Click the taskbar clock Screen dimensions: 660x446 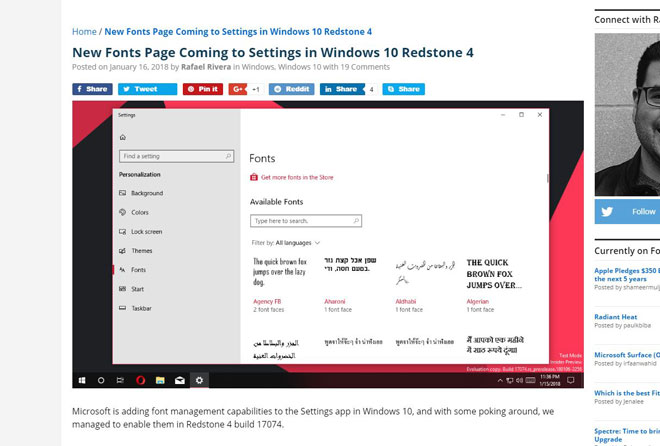tap(550, 380)
